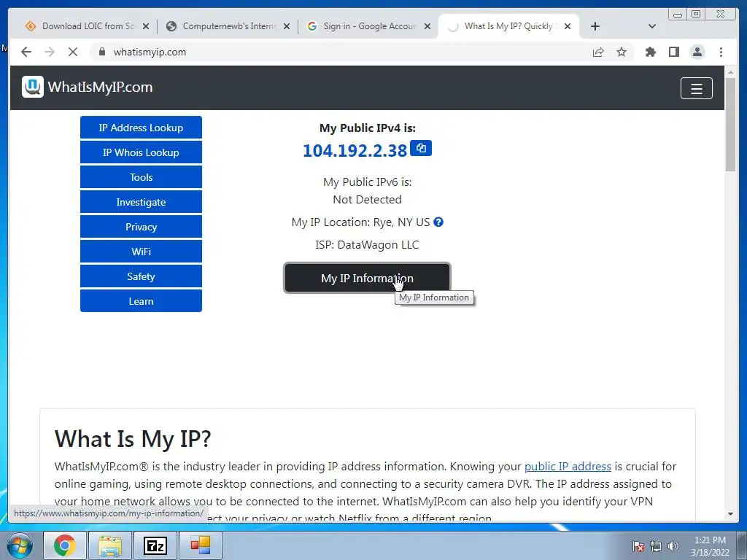
Task: Click the WhatIsMyIP.com logo
Action: (88, 87)
